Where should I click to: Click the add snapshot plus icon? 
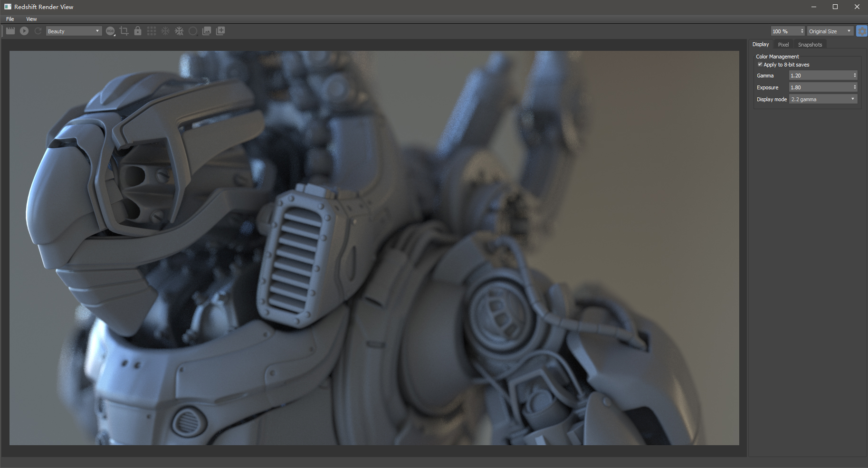(x=220, y=31)
